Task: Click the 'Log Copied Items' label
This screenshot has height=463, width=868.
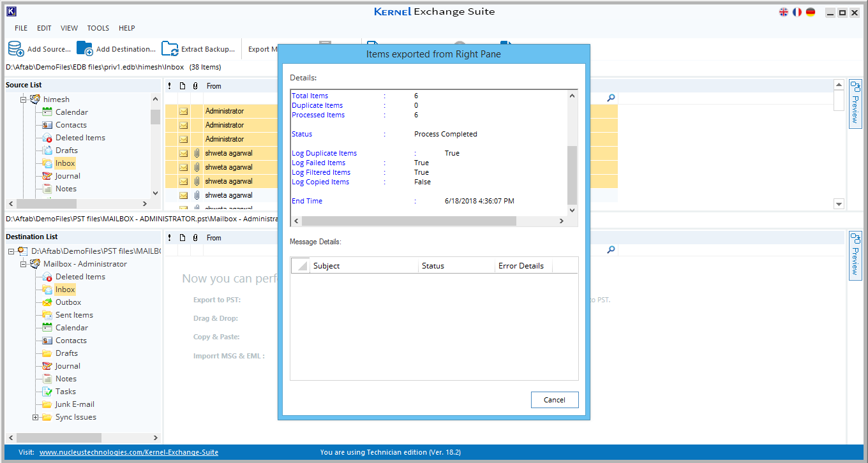Action: (x=320, y=182)
